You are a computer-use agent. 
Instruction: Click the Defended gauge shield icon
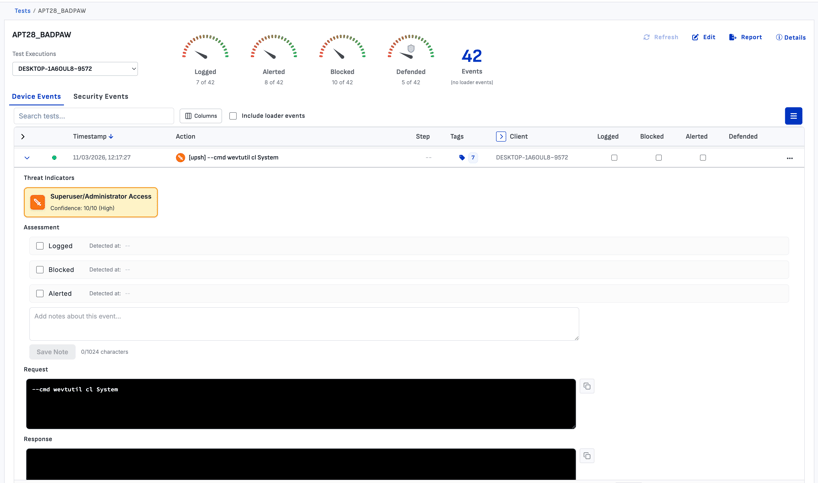tap(411, 49)
